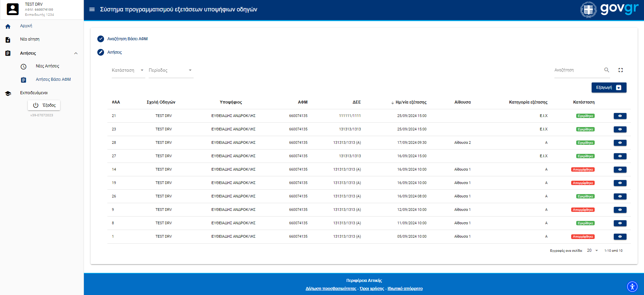Toggle fullscreen table view icon
The image size is (644, 295).
click(621, 70)
